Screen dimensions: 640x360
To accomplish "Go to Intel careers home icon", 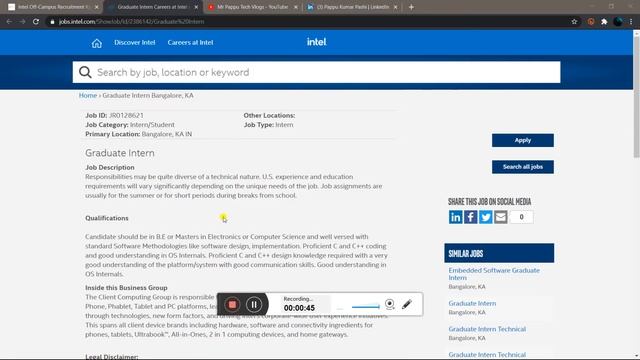I will 97,43.
